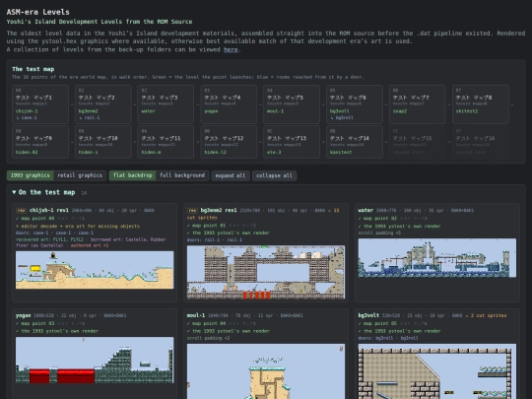Click the rev badge beside bg3enm2 rev1
The image size is (532, 399).
[193, 211]
